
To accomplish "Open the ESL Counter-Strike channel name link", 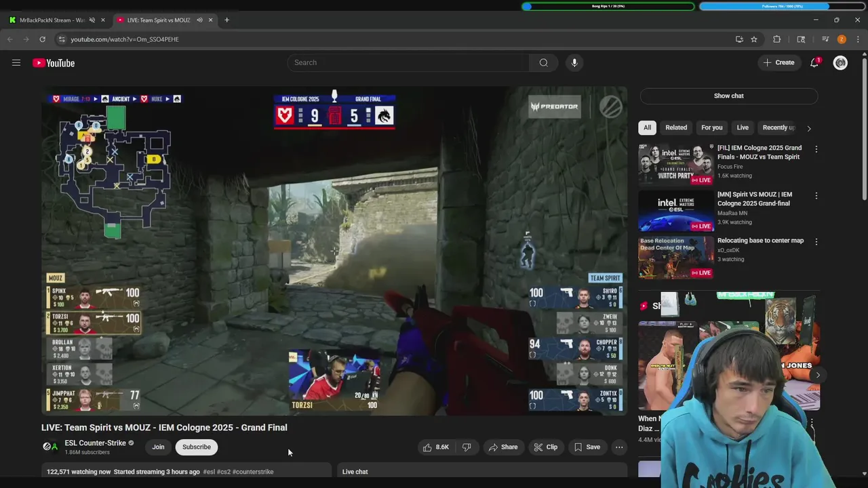I will point(96,443).
